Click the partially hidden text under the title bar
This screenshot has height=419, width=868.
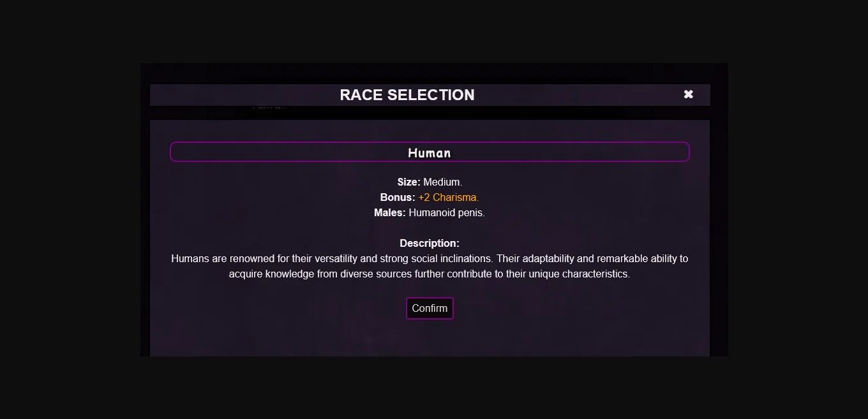point(269,107)
